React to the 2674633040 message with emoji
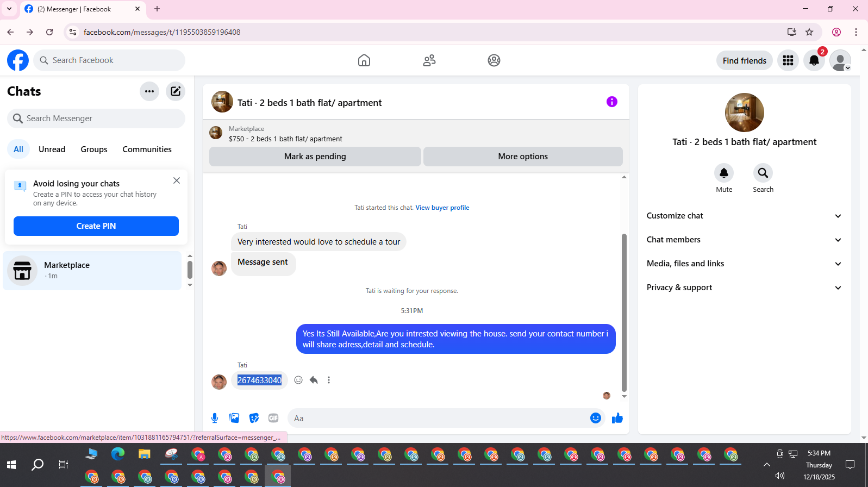Viewport: 868px width, 487px height. coord(298,380)
